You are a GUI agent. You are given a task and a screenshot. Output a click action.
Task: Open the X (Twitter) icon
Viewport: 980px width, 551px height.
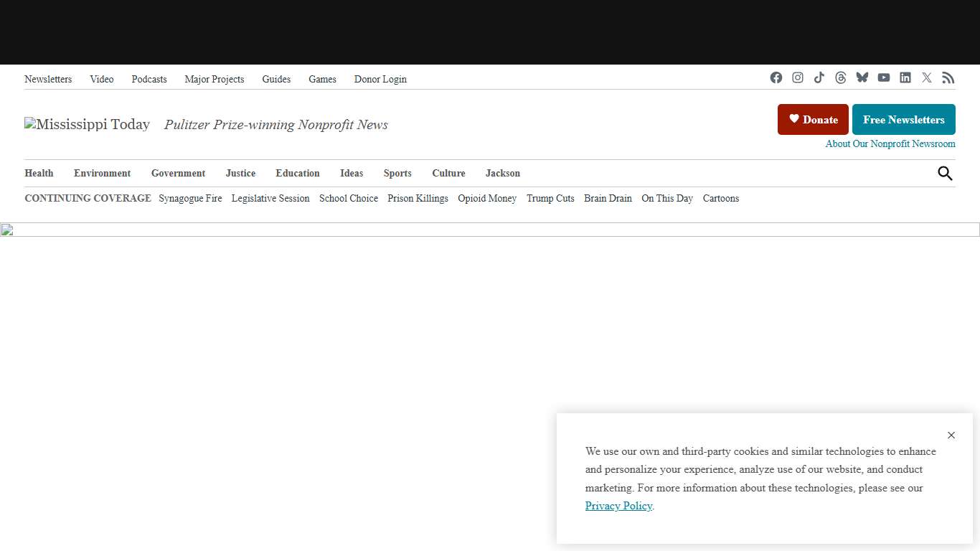(927, 77)
